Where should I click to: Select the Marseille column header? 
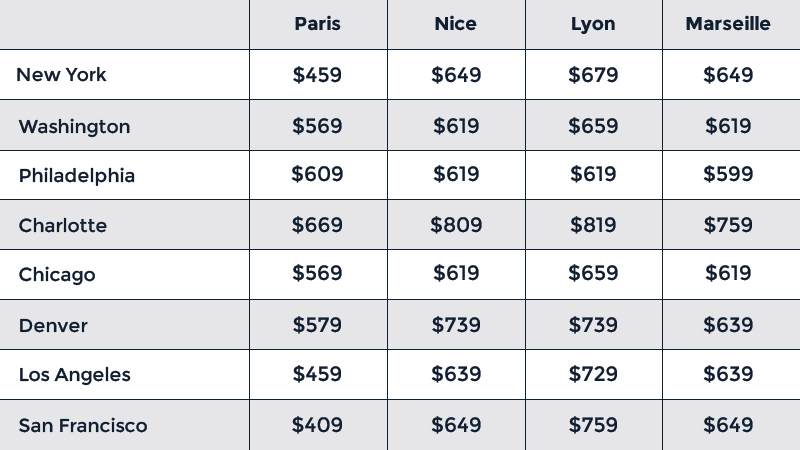point(728,24)
